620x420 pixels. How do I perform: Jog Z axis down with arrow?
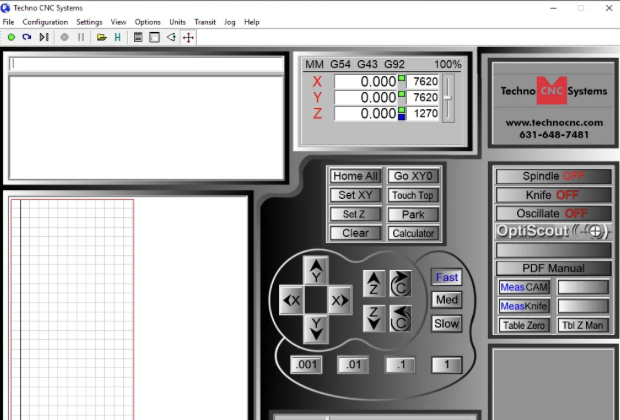pos(373,319)
